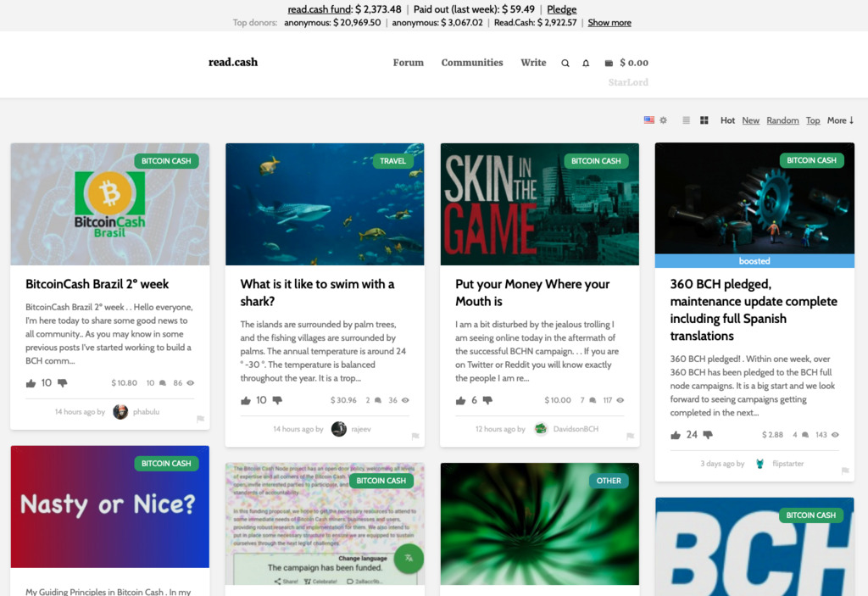Click author name rajeev

pos(361,429)
